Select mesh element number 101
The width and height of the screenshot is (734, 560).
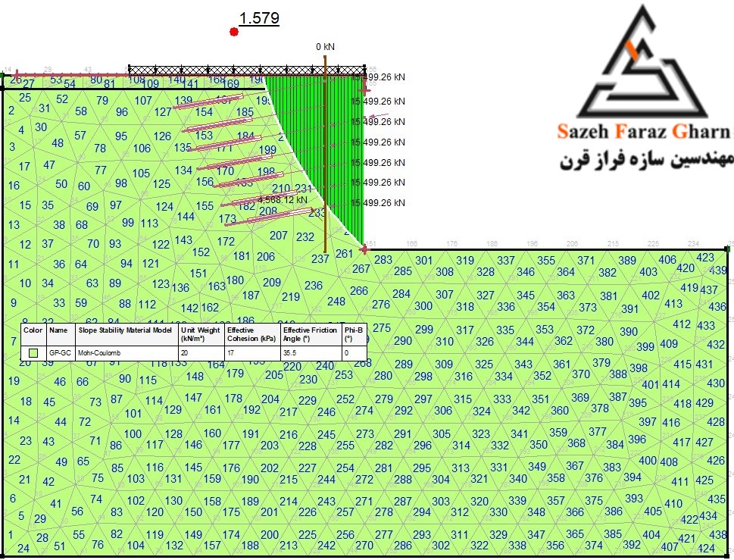coord(133,414)
